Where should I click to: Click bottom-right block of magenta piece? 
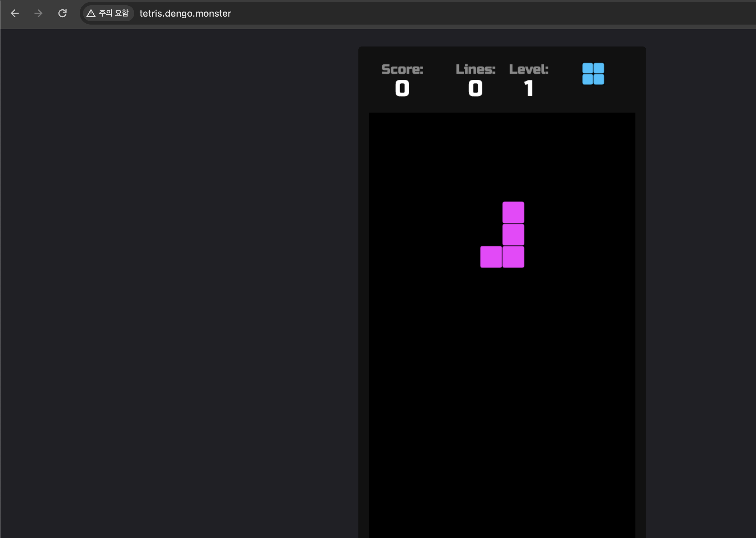(513, 257)
